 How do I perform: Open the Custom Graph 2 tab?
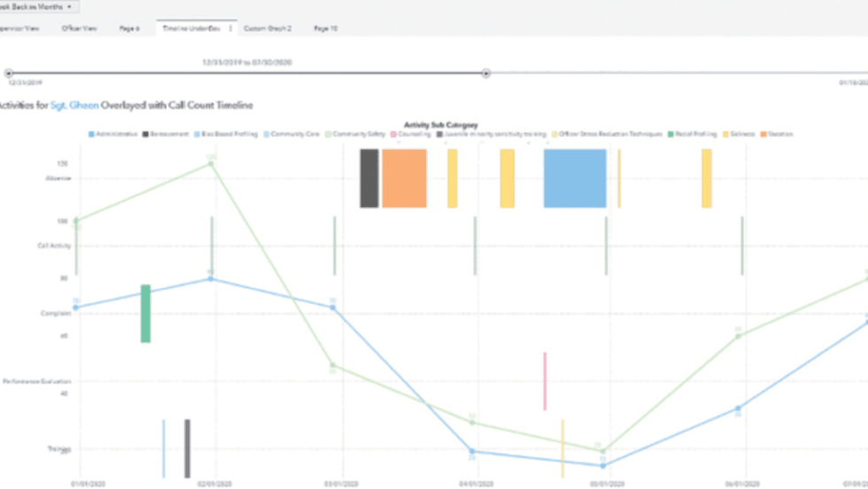click(267, 28)
